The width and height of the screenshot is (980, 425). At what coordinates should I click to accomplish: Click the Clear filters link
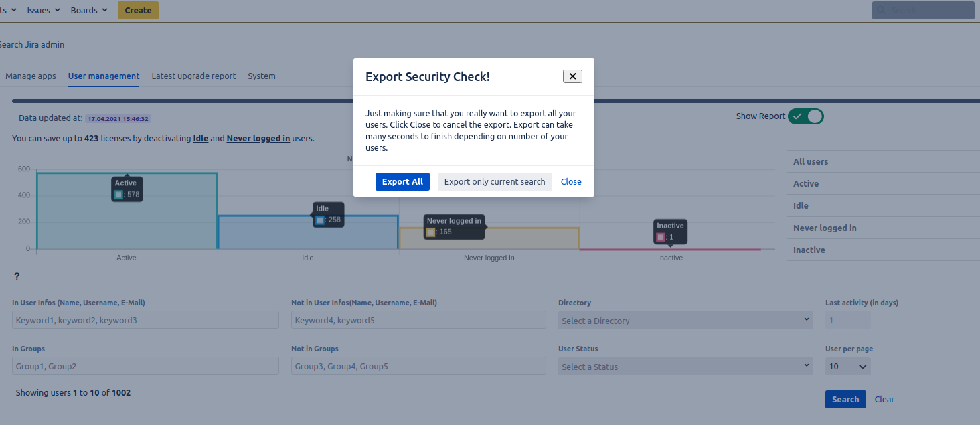click(884, 399)
